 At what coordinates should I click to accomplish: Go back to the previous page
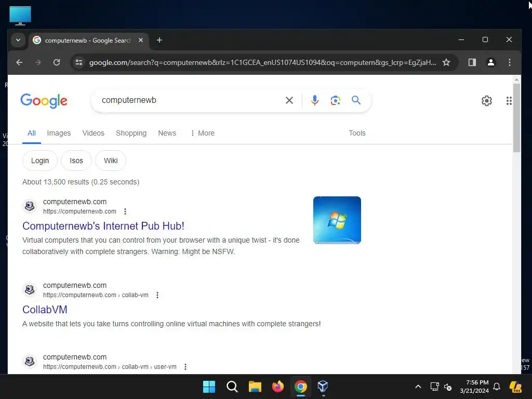pos(19,62)
